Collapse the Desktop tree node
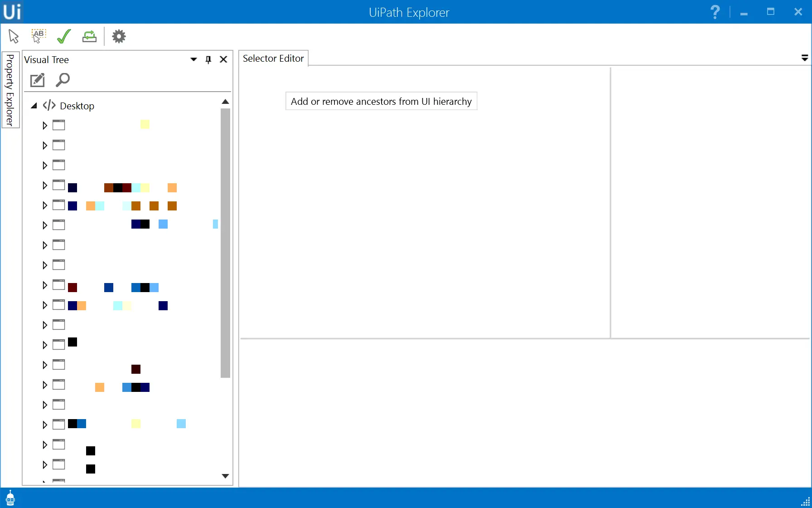This screenshot has width=812, height=508. point(34,106)
